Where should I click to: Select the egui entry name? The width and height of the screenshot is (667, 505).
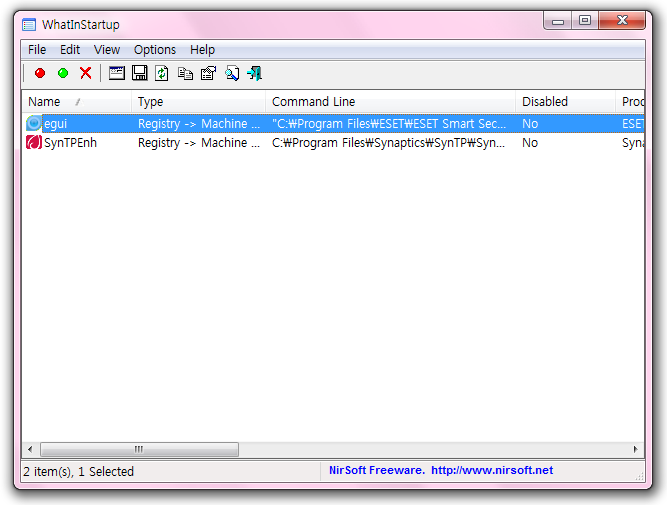coord(56,123)
